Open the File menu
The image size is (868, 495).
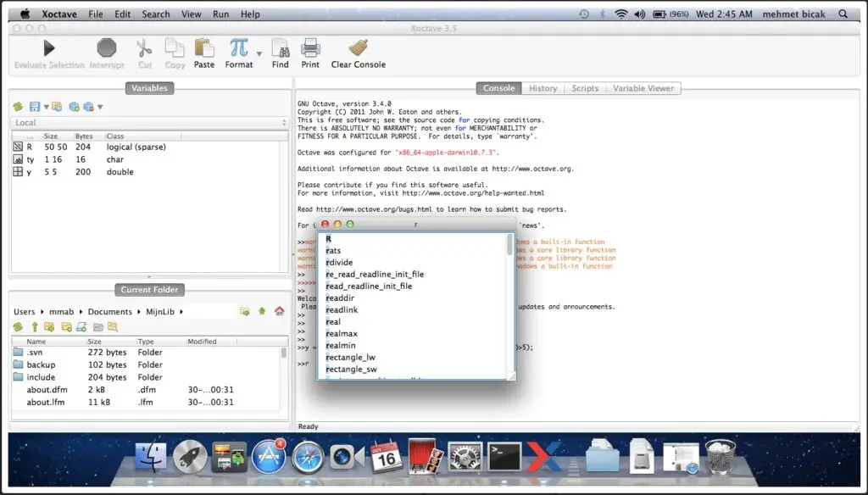point(96,14)
